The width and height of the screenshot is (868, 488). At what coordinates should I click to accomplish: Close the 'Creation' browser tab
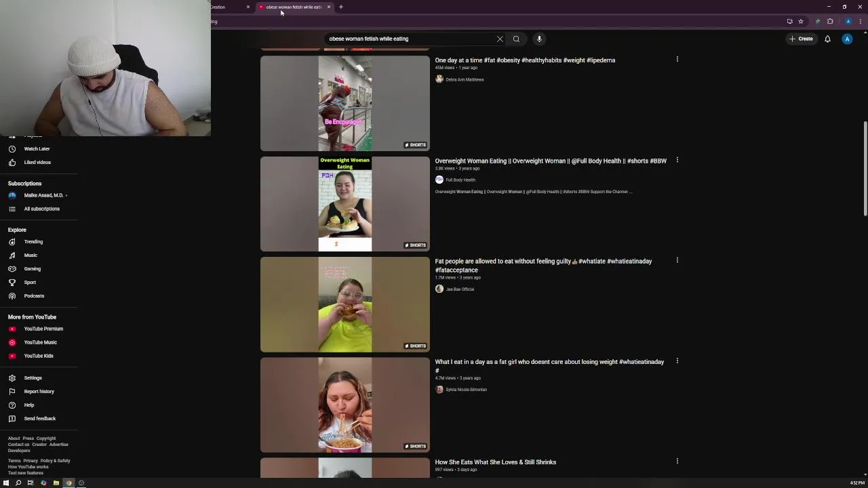(x=248, y=7)
